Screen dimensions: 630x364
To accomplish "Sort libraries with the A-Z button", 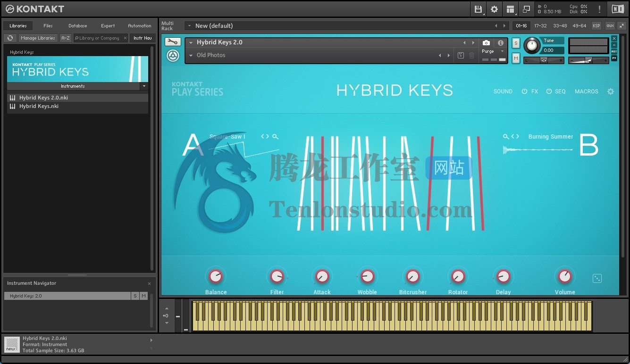I will 66,38.
